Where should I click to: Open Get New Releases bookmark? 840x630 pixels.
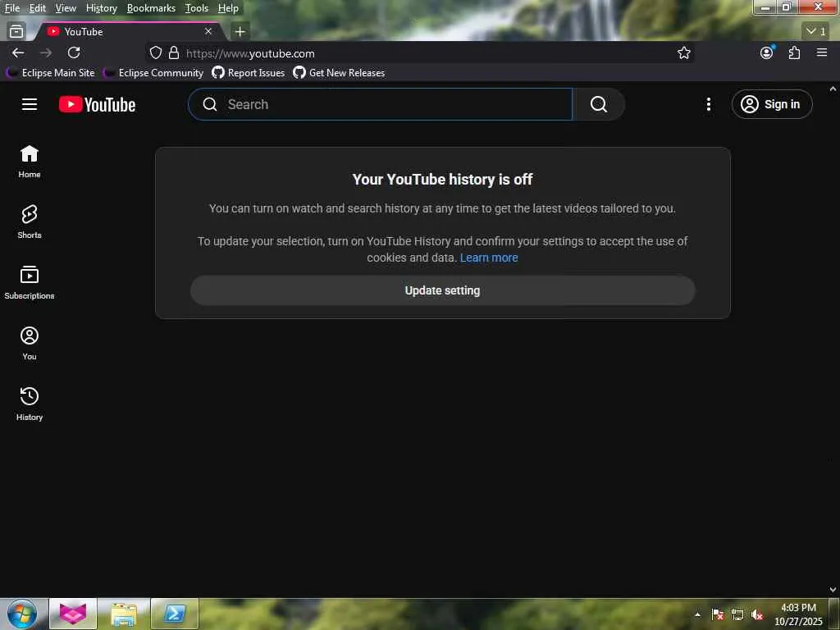pyautogui.click(x=339, y=72)
